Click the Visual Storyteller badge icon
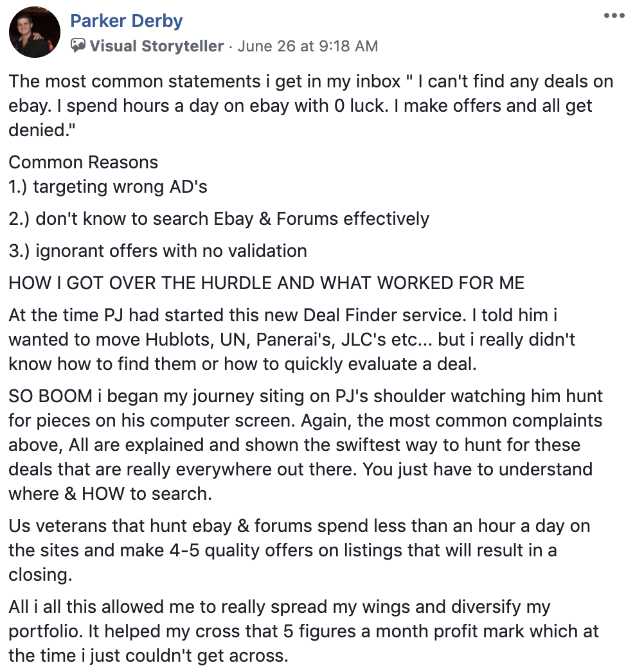This screenshot has width=635, height=672. (x=78, y=46)
